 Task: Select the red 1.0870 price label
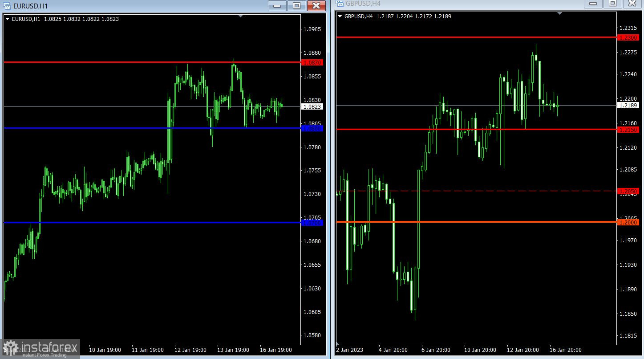click(x=312, y=63)
